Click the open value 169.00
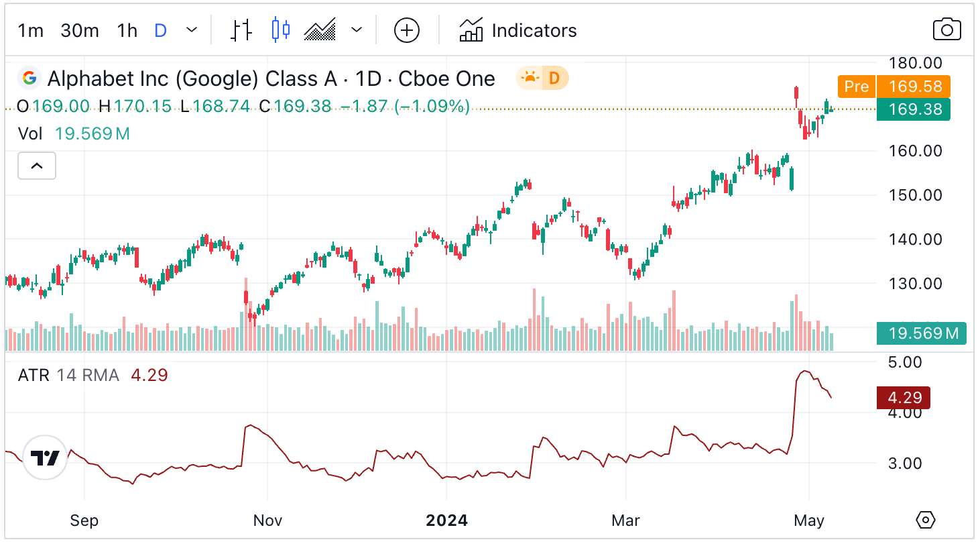 (61, 107)
